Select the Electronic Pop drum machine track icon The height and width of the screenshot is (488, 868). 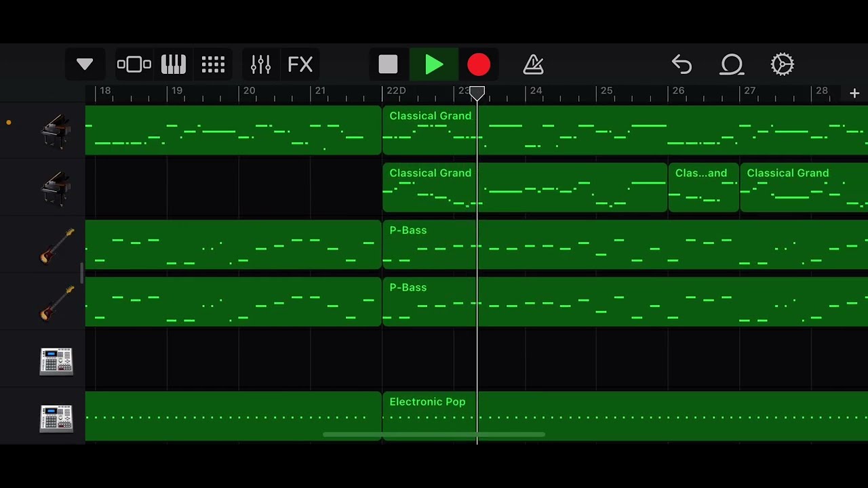point(56,418)
